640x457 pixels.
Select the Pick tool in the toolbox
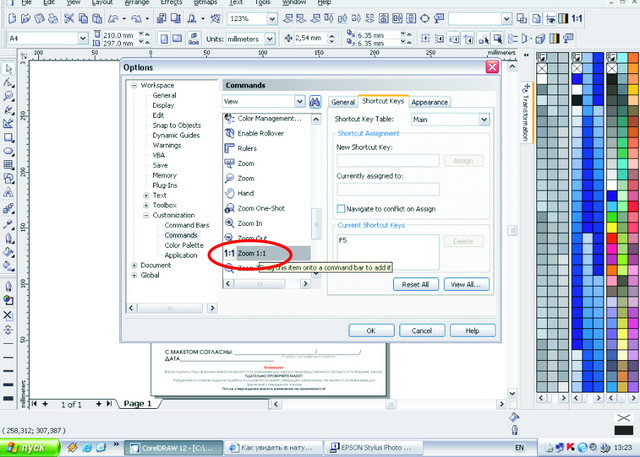pyautogui.click(x=8, y=69)
